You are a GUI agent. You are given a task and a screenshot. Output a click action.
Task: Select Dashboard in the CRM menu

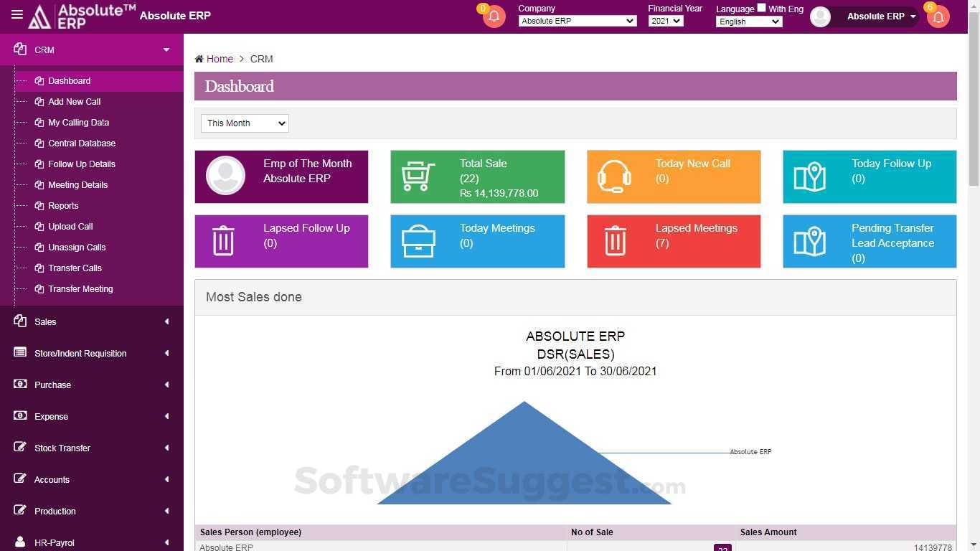(98, 81)
